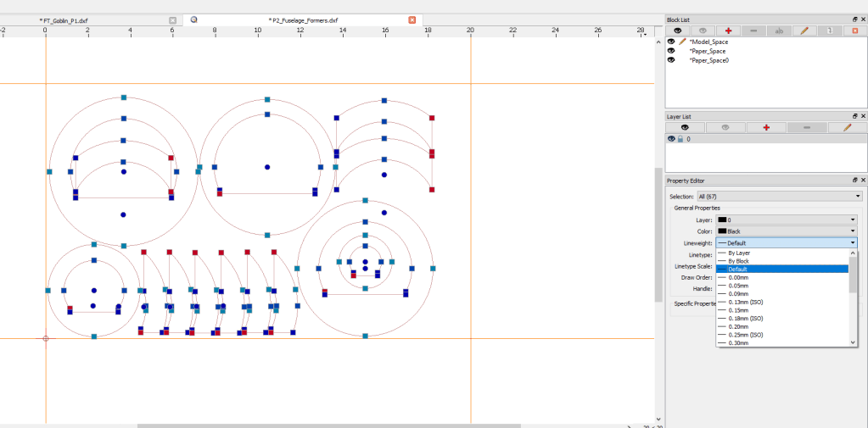Choose 0.13mm (ISO) lineweight option
Screen dimensions: 868x428
(747, 302)
